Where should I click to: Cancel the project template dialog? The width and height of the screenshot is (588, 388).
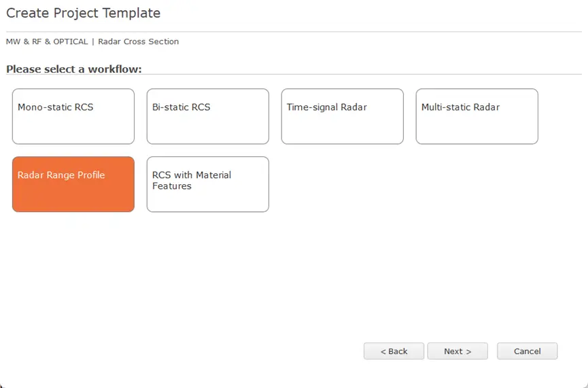pyautogui.click(x=528, y=351)
